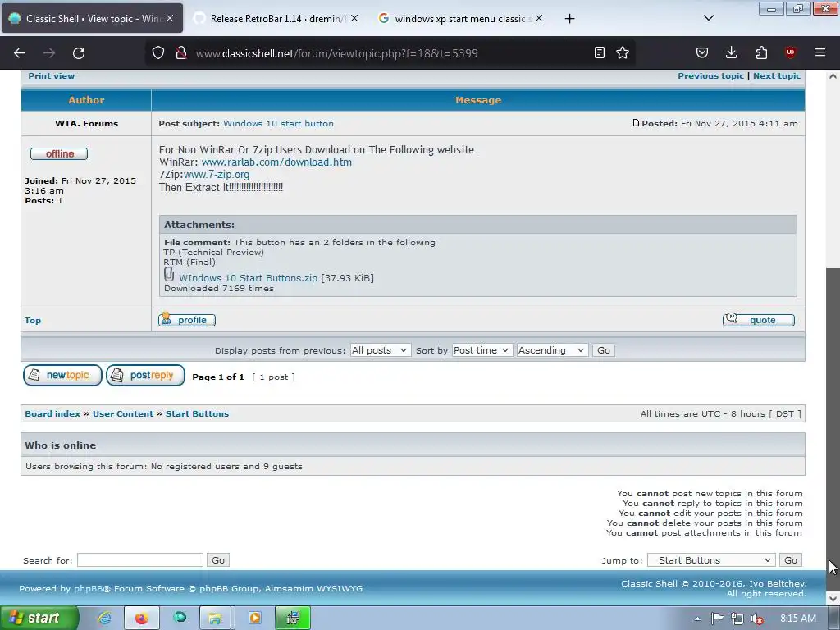Image resolution: width=840 pixels, height=630 pixels.
Task: Open the Firefox hamburger menu
Action: [820, 52]
